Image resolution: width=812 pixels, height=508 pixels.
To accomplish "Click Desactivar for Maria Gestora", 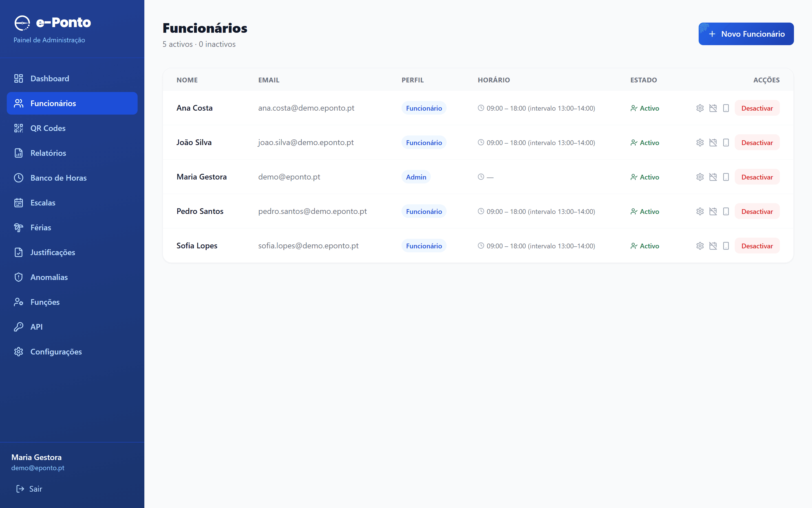I will 757,177.
